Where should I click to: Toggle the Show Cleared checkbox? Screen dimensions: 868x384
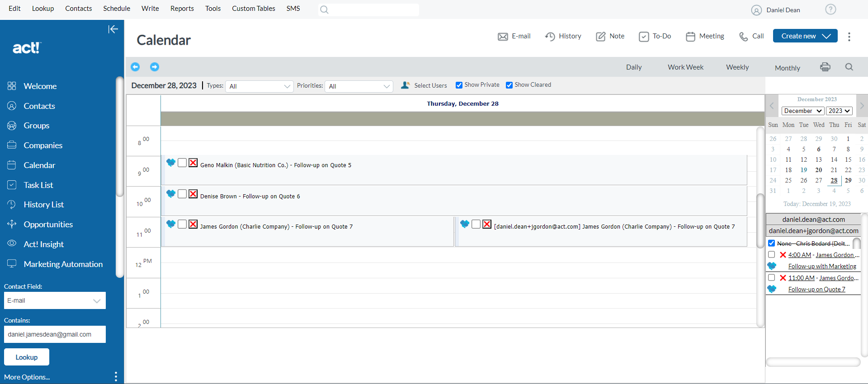509,85
